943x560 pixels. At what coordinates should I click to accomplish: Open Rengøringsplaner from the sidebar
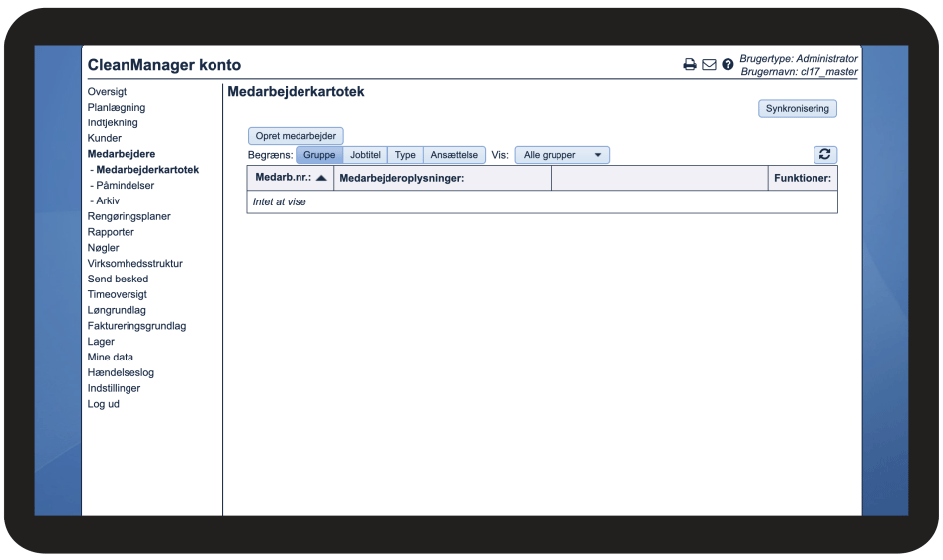coord(129,216)
